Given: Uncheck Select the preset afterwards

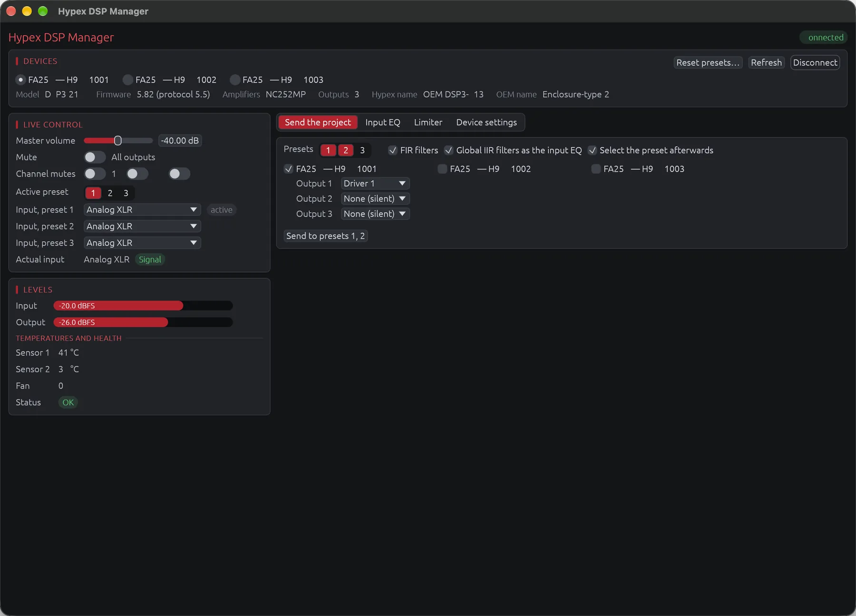Looking at the screenshot, I should (592, 150).
